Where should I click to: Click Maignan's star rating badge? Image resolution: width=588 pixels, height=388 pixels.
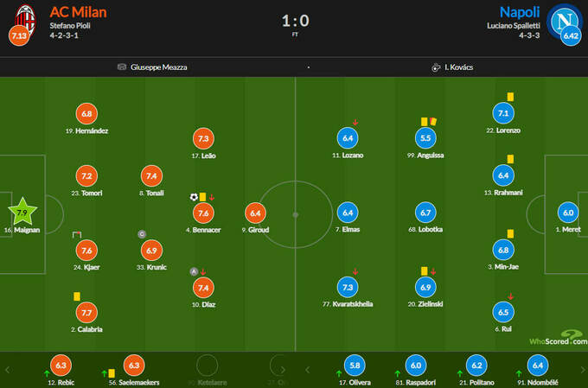point(22,212)
